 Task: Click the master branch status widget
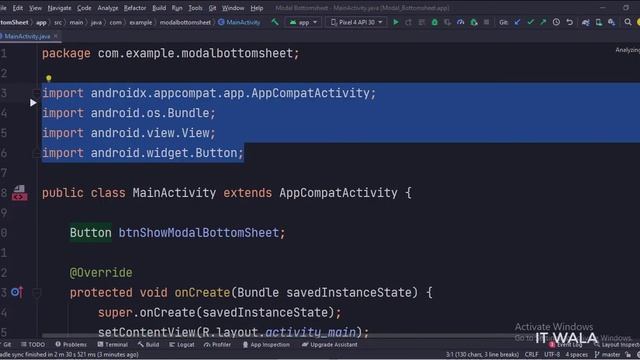click(x=608, y=354)
